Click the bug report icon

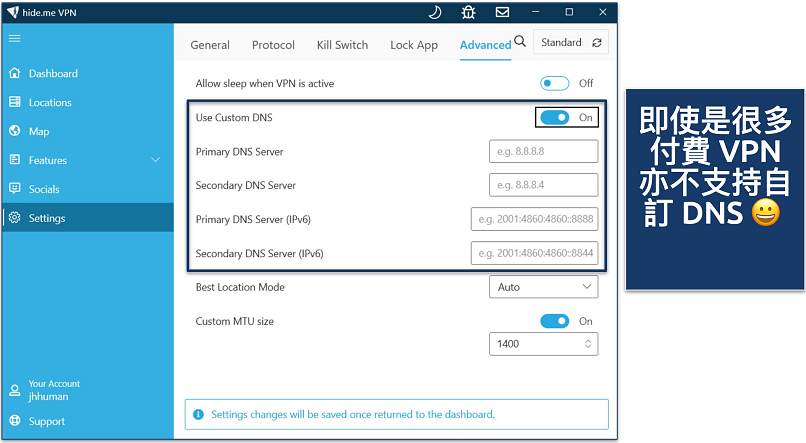point(468,13)
